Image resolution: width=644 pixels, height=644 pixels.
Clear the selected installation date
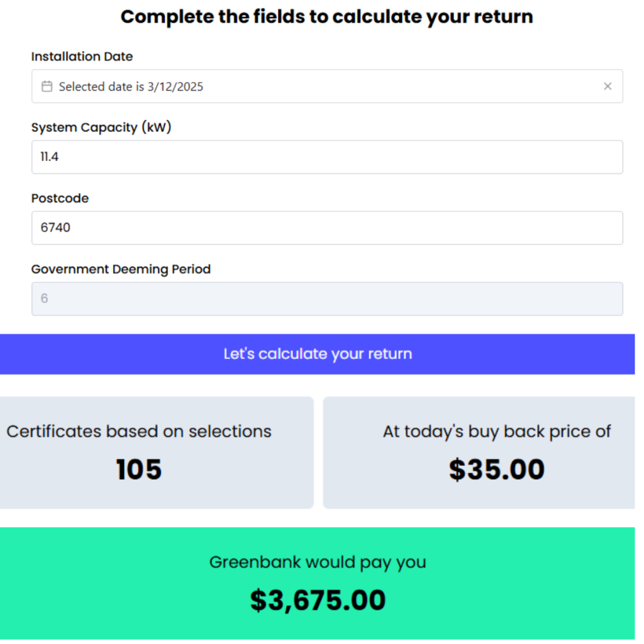(608, 86)
